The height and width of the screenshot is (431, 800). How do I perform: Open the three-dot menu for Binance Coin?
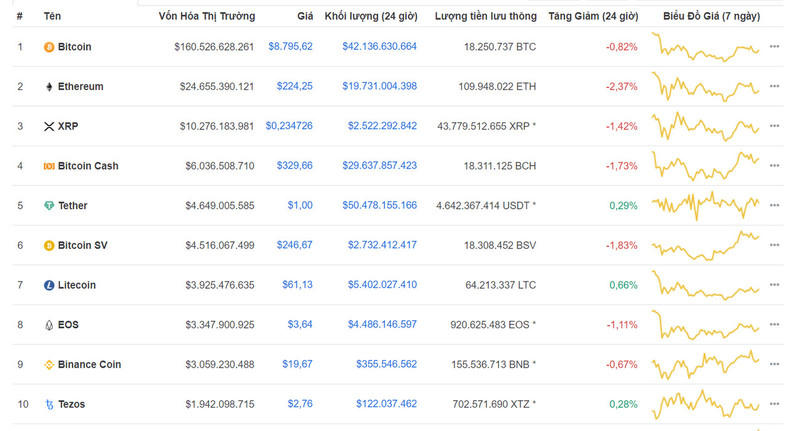774,364
